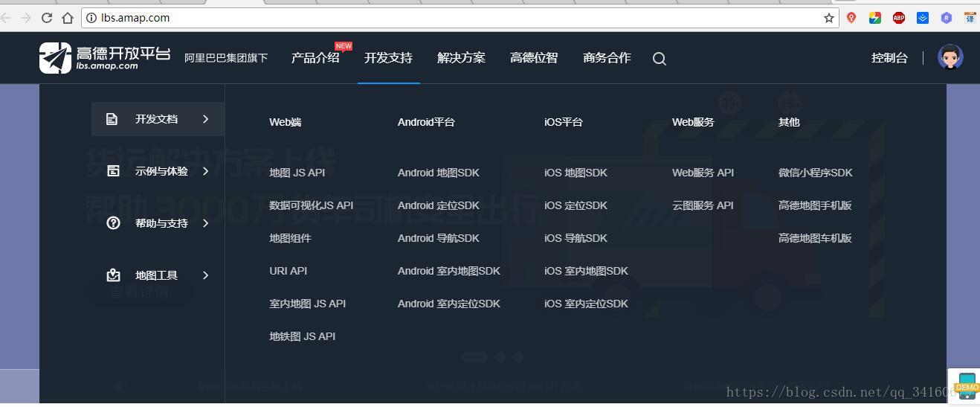Open 云图服务 API link
The image size is (980, 407).
703,205
